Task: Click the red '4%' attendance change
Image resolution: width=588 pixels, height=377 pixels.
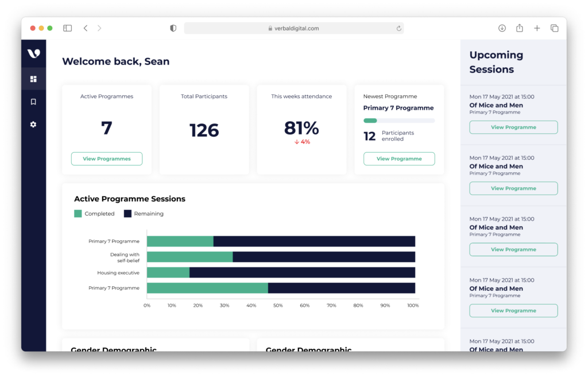Action: click(305, 142)
